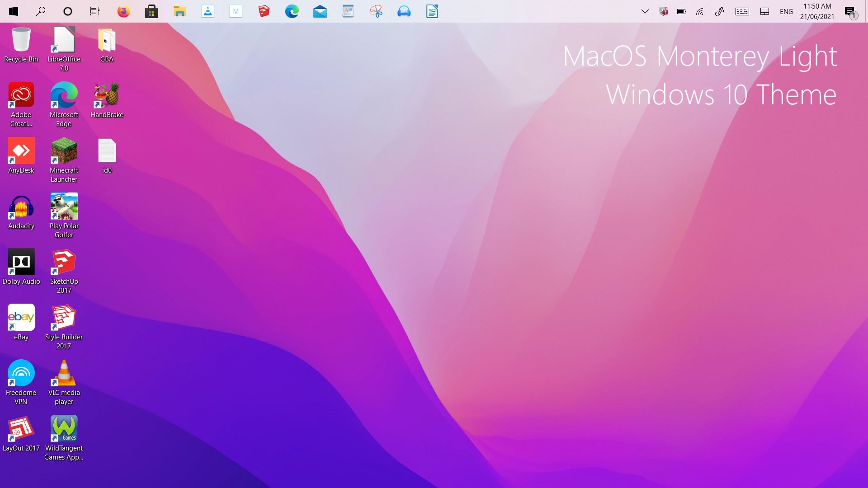Image resolution: width=868 pixels, height=488 pixels.
Task: Open the blue headphones audio taskbar app
Action: 404,11
